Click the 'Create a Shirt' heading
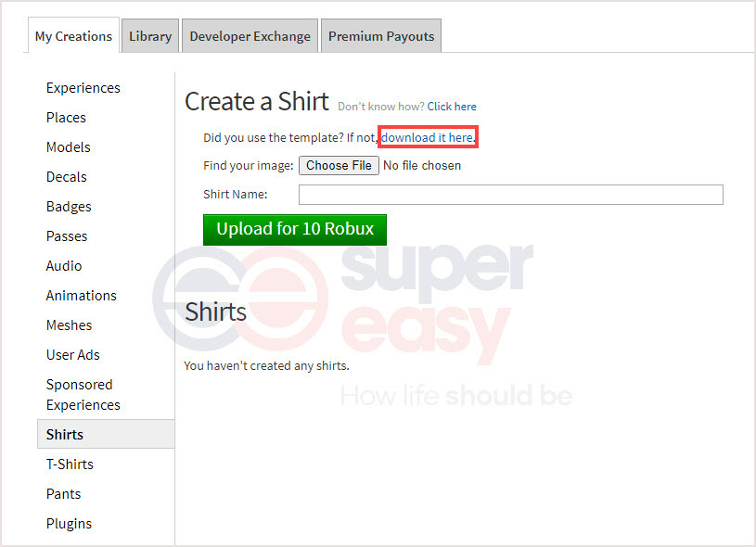The image size is (756, 547). click(257, 102)
